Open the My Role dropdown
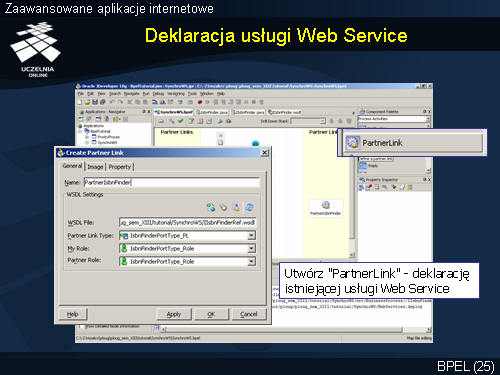 click(x=251, y=248)
